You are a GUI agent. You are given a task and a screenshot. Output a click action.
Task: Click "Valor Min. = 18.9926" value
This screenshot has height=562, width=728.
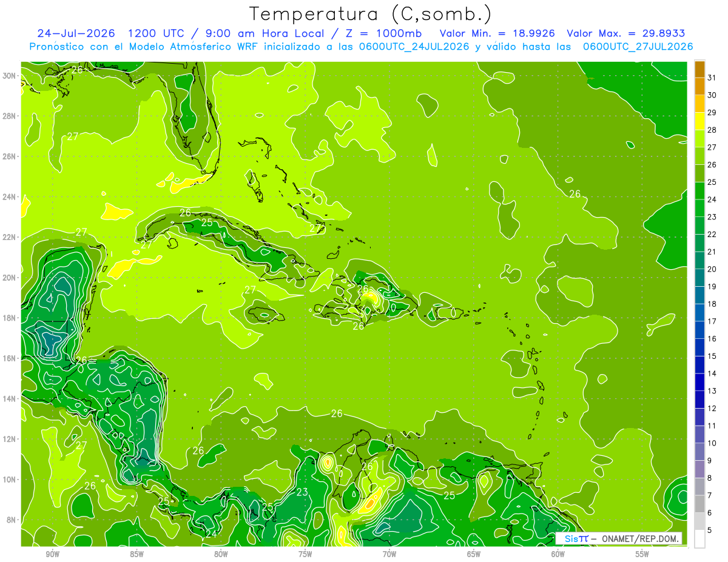[497, 33]
